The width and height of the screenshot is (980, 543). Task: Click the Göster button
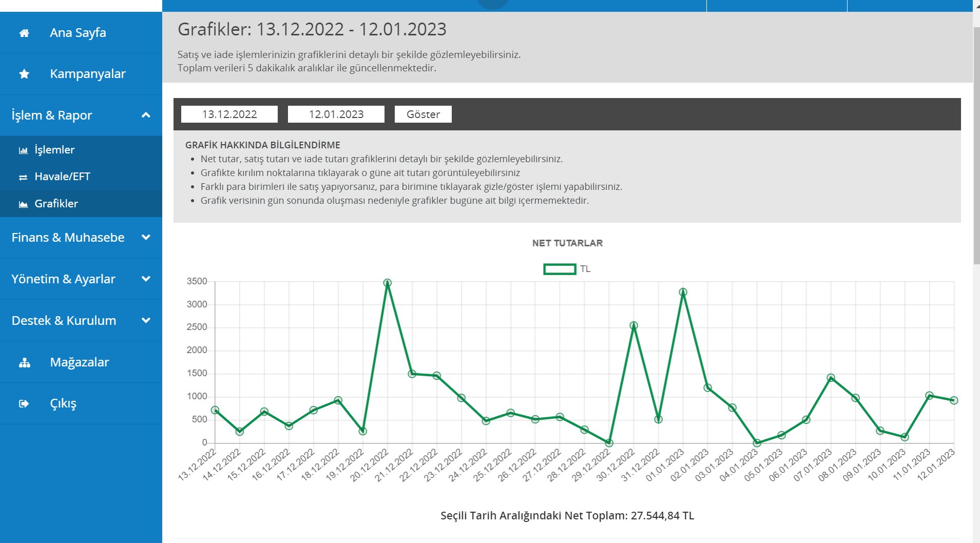423,114
